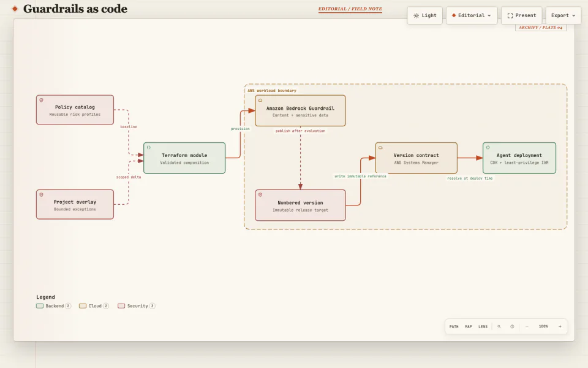Click the shield icon on Numbered version node
The height and width of the screenshot is (368, 588).
260,195
